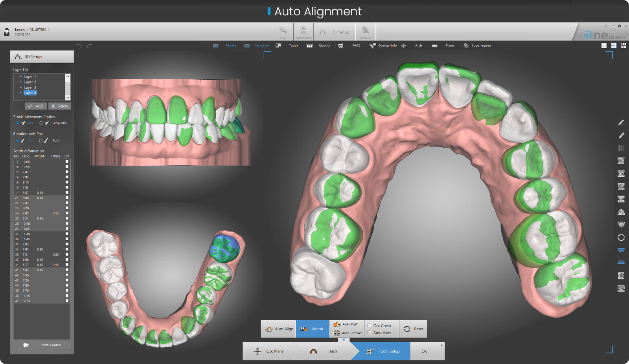Open the Plane tool
The width and height of the screenshot is (629, 364).
coord(447,45)
